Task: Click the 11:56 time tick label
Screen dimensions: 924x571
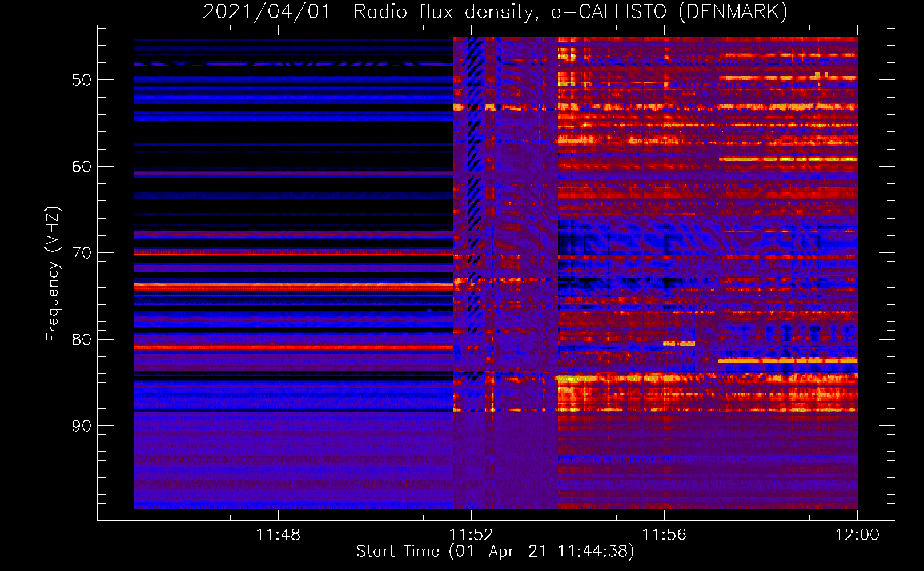Action: tap(664, 534)
